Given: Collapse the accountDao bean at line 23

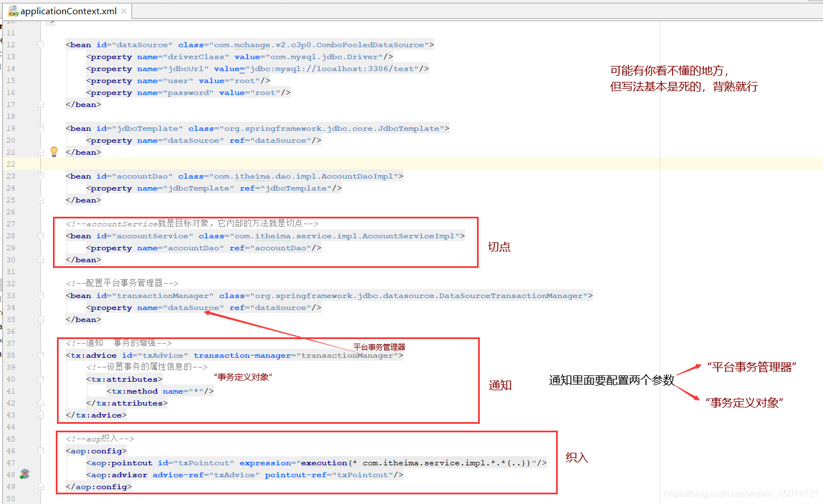Looking at the screenshot, I should (40, 176).
